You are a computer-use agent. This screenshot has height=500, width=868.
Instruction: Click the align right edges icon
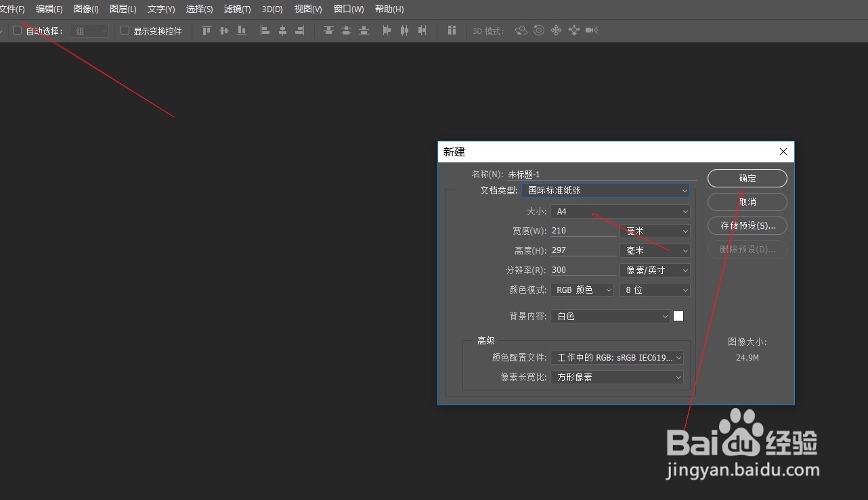click(299, 30)
